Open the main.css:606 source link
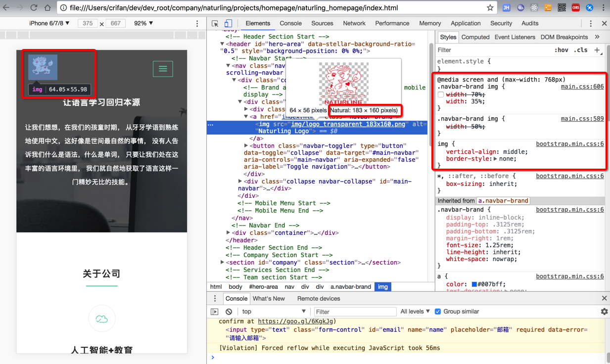The image size is (610, 364). [x=582, y=87]
